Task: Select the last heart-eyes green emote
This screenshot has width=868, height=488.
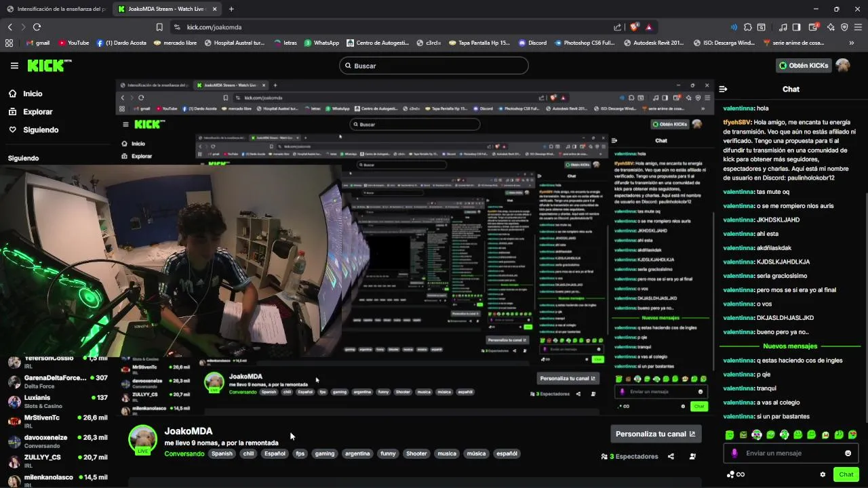Action: [852, 435]
